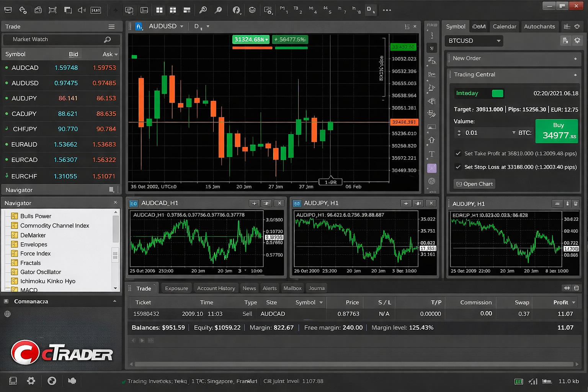This screenshot has height=392, width=588.
Task: Click the document icon next to BTCUSD gear
Action: coord(565,41)
